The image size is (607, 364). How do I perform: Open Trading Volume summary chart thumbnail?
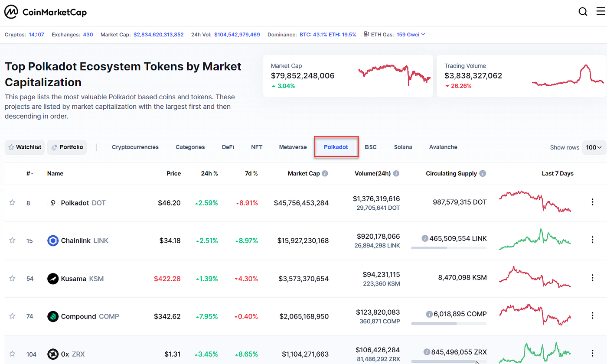coord(568,75)
